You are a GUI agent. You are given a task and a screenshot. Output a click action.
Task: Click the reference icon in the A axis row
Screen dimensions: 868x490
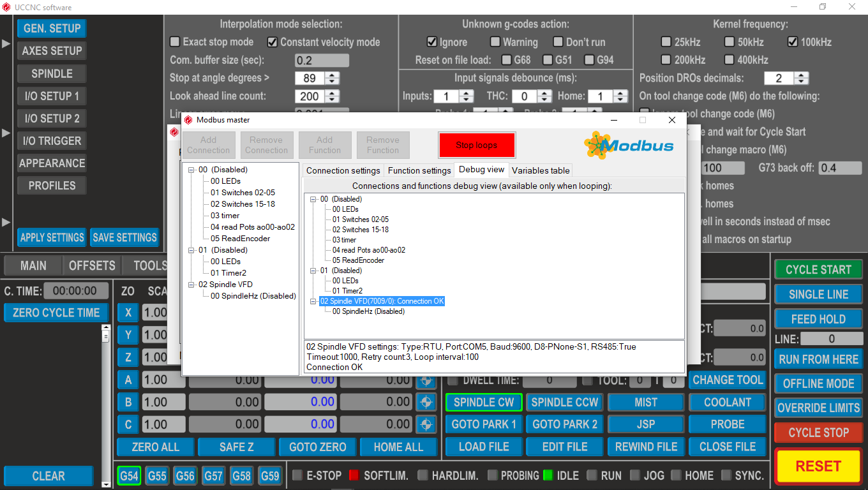[x=426, y=380]
